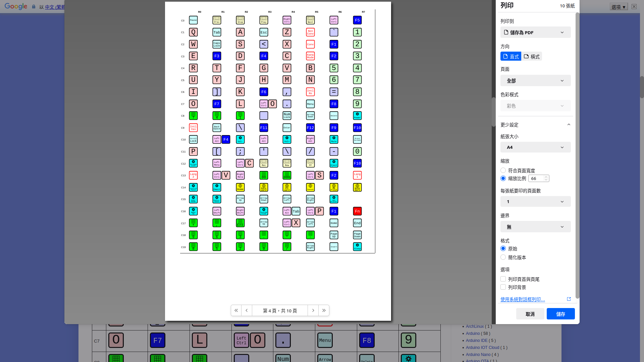The height and width of the screenshot is (362, 644).
Task: Click the Back Space key icon in preview
Action: 217,128
